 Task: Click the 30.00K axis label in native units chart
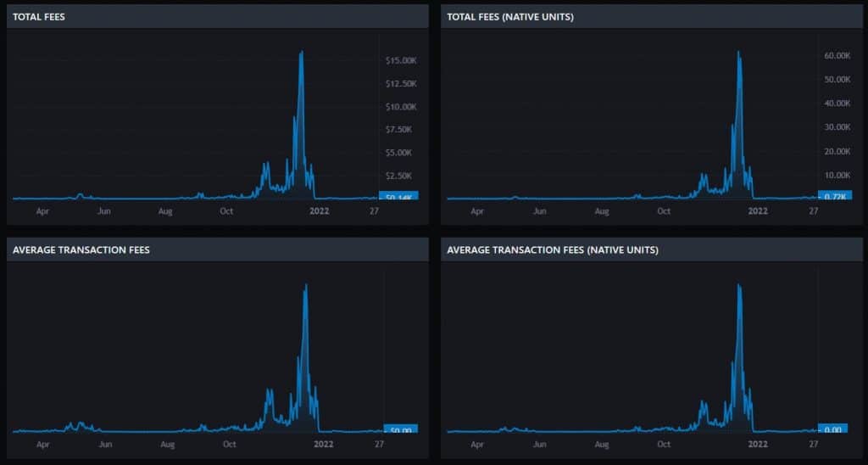(837, 127)
